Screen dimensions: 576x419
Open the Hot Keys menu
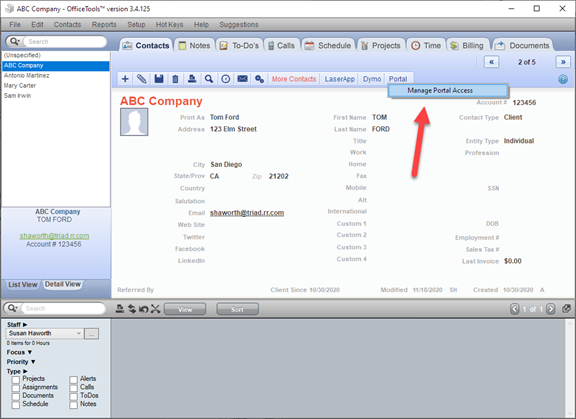tap(169, 25)
